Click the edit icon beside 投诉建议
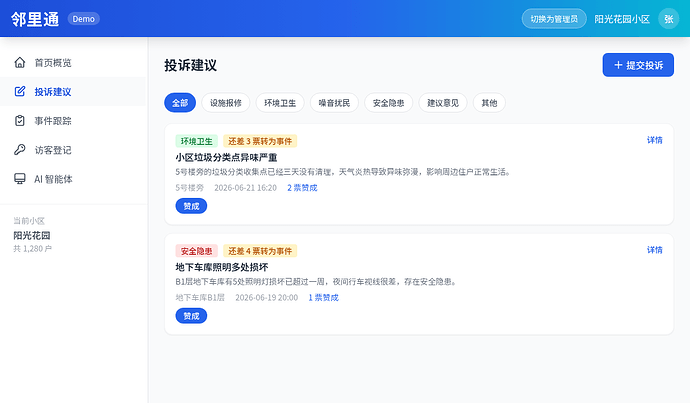 tap(20, 92)
